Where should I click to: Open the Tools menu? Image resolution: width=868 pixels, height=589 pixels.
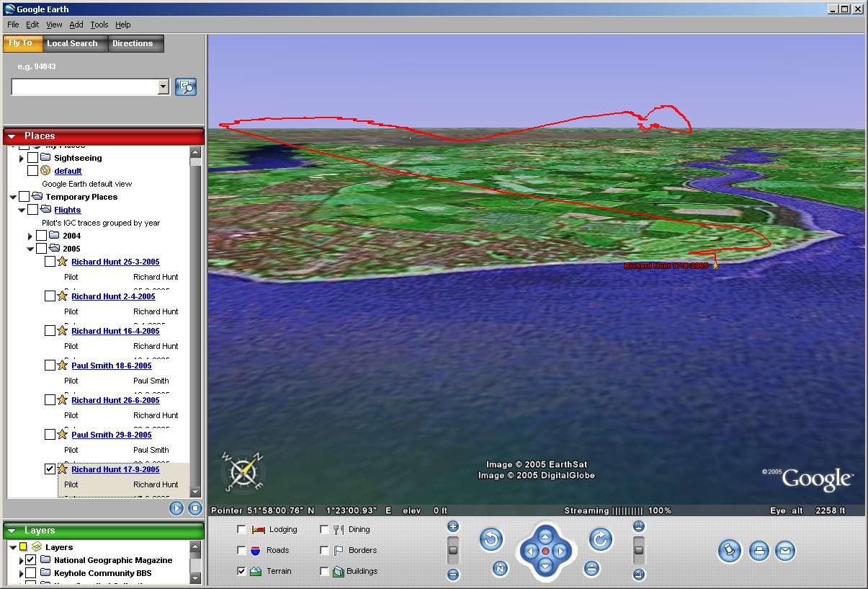click(x=99, y=25)
